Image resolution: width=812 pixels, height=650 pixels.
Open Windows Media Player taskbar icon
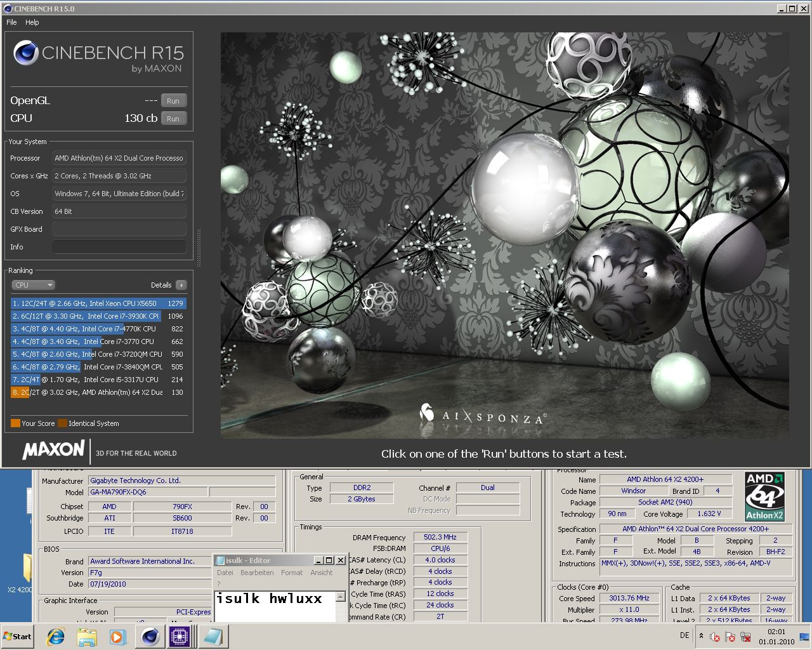point(117,637)
